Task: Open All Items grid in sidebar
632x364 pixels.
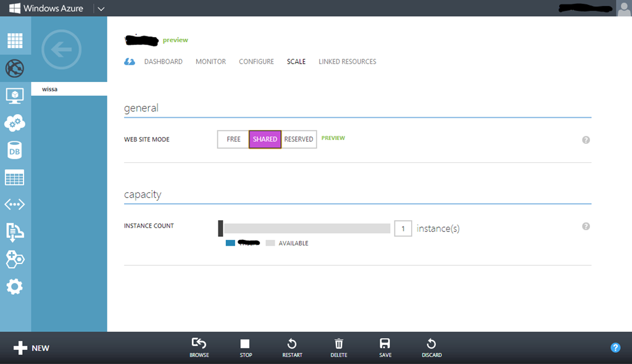Action: (x=15, y=40)
